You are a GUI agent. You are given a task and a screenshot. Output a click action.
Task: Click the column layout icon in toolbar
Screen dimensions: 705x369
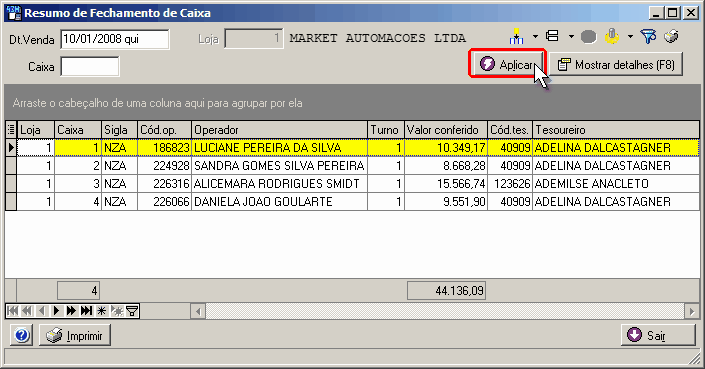pos(516,36)
